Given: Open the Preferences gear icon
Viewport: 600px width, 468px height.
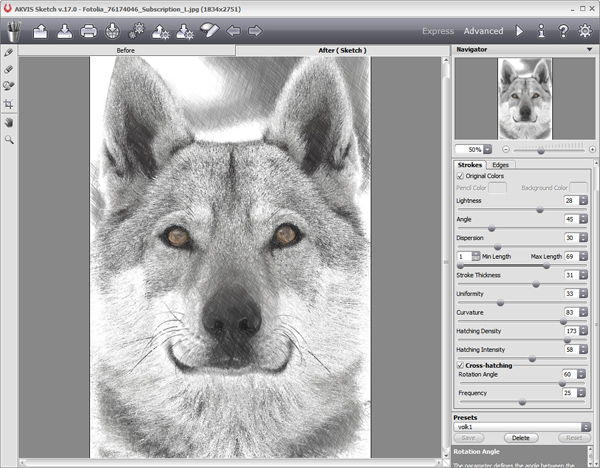Looking at the screenshot, I should coord(585,31).
